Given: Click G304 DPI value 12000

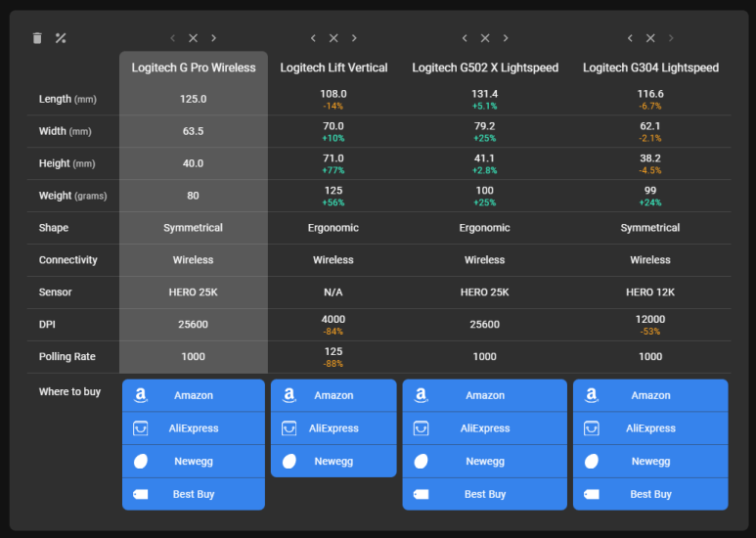Looking at the screenshot, I should click(650, 319).
